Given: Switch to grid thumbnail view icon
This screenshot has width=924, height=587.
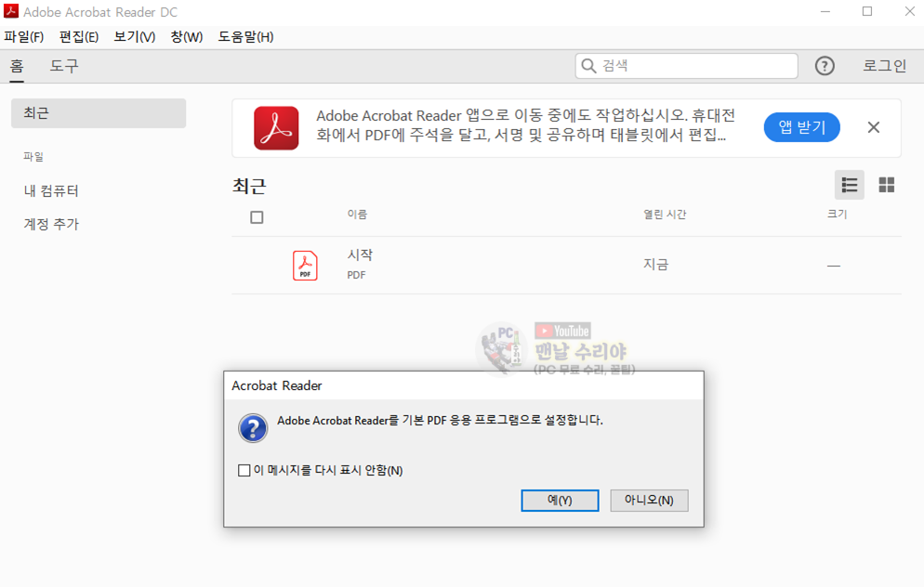Looking at the screenshot, I should pyautogui.click(x=886, y=186).
